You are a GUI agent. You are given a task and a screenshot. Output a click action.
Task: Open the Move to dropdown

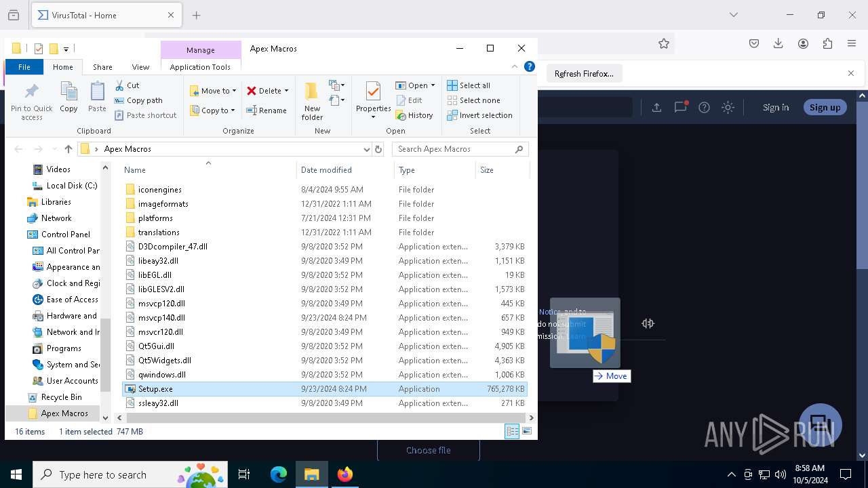[213, 91]
